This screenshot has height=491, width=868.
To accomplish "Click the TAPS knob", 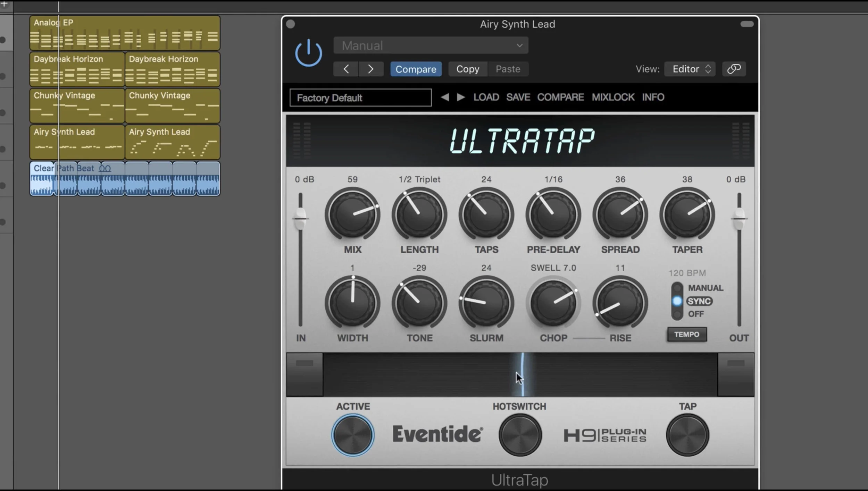I will 486,214.
